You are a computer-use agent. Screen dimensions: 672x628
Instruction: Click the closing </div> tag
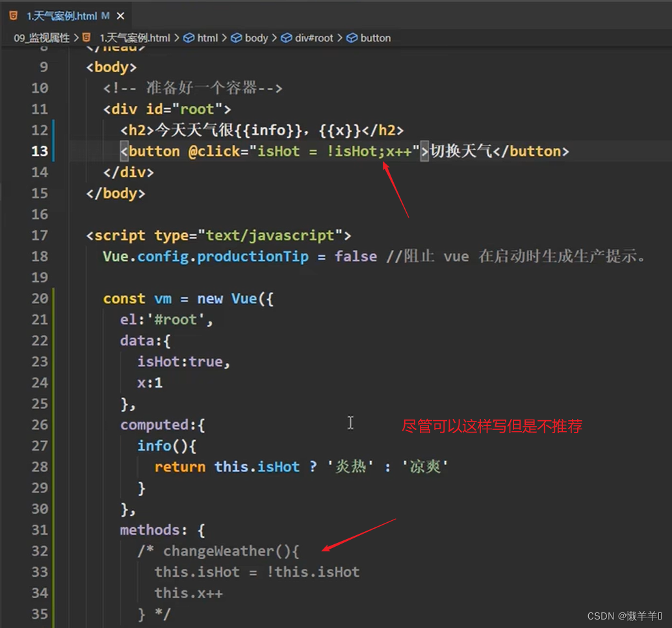tap(128, 172)
